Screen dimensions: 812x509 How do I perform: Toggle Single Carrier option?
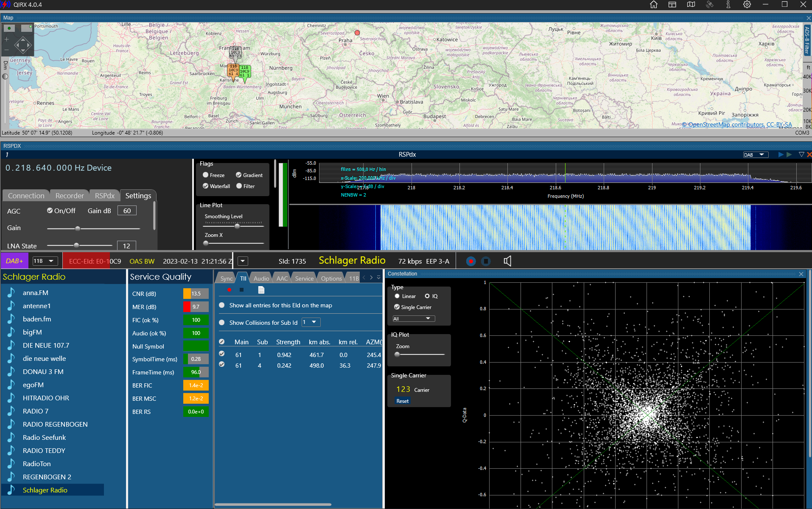pos(397,307)
